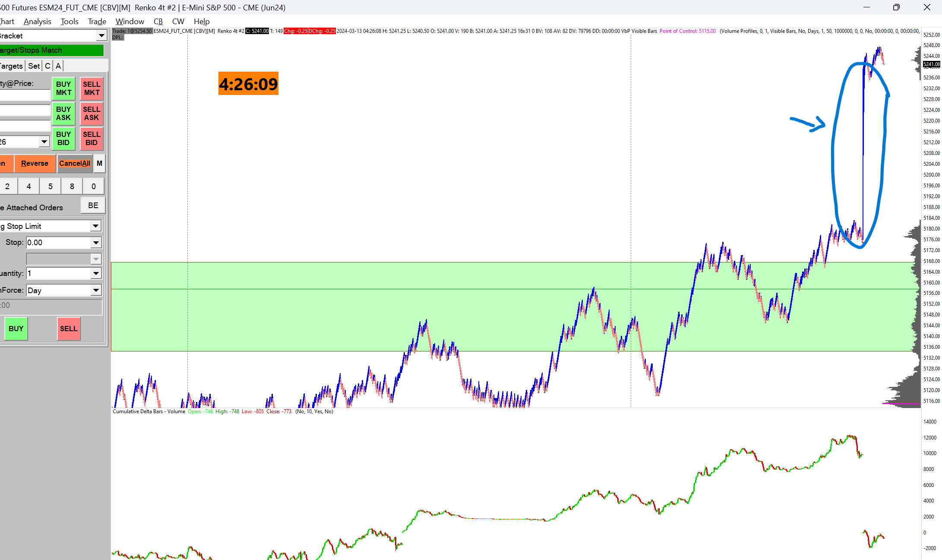Expand the Stop price dropdown
The image size is (942, 560).
[x=96, y=243]
